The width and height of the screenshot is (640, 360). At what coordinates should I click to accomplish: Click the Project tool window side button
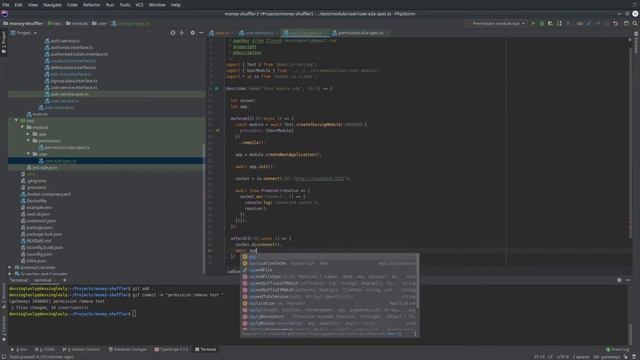click(x=4, y=42)
